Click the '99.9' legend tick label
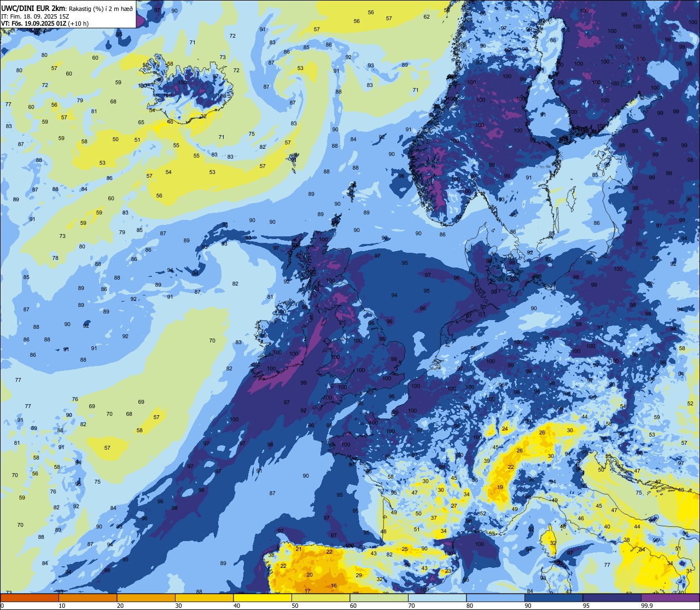Screen dimensions: 700x610 coord(647,606)
